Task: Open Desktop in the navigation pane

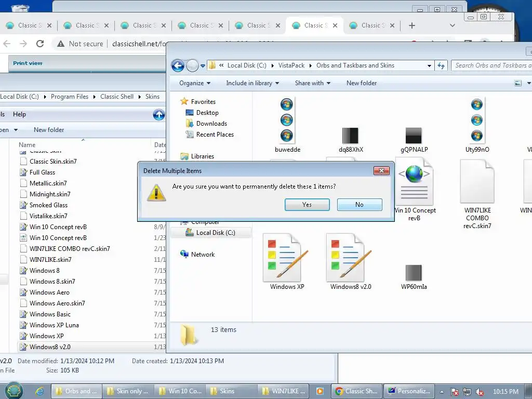Action: [207, 113]
